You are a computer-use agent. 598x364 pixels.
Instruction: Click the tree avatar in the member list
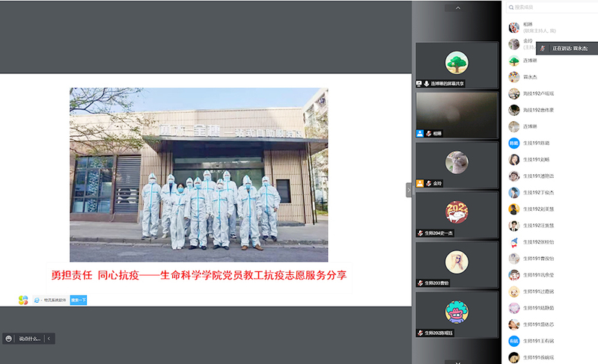pyautogui.click(x=513, y=61)
